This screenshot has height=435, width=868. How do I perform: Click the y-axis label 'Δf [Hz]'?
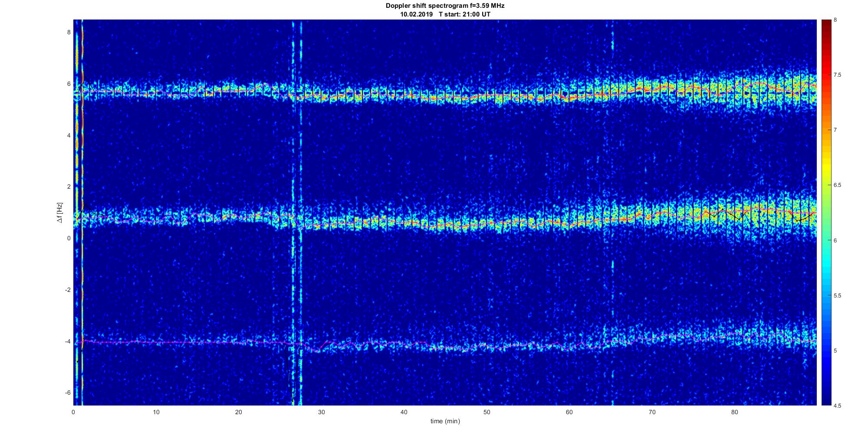point(60,213)
